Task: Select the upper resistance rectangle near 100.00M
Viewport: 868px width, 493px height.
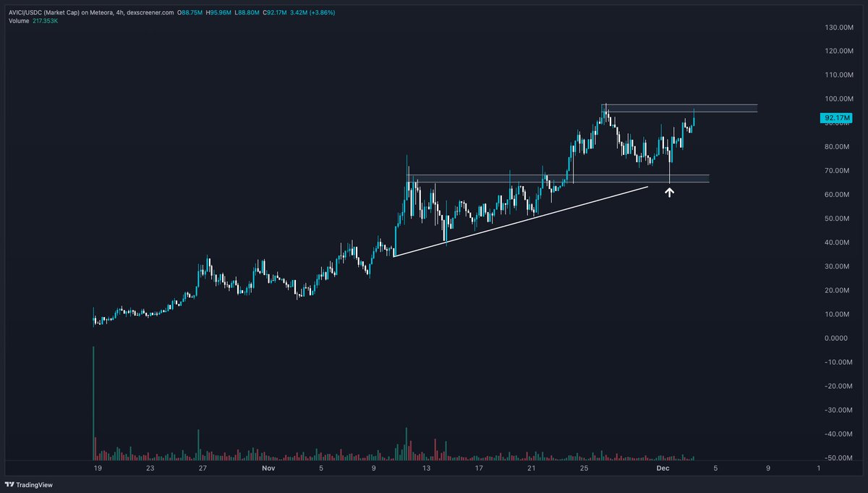Action: point(680,109)
